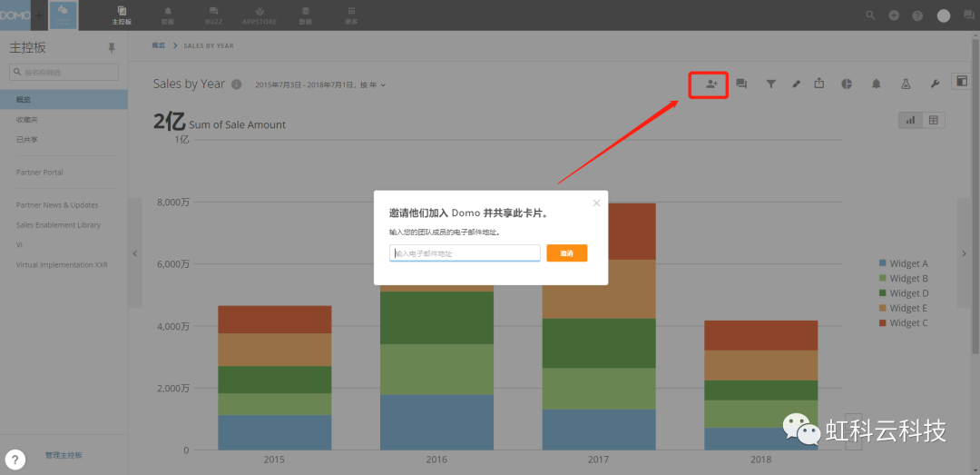980x475 pixels.
Task: Click the card alerts bell icon
Action: click(877, 84)
